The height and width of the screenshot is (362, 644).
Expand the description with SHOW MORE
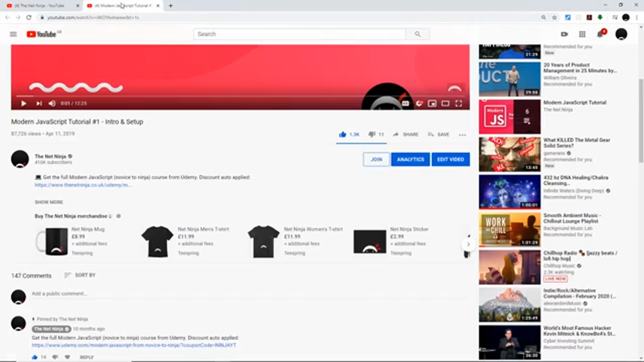point(49,202)
